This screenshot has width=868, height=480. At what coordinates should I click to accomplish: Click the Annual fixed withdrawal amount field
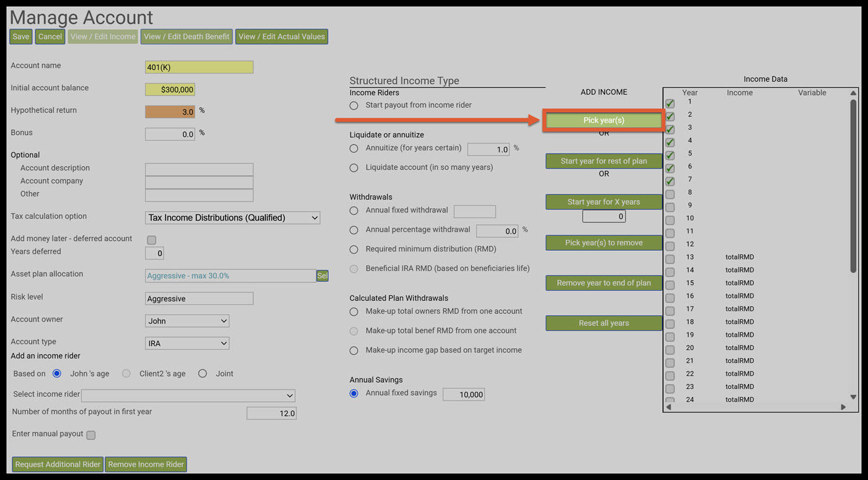coord(475,212)
